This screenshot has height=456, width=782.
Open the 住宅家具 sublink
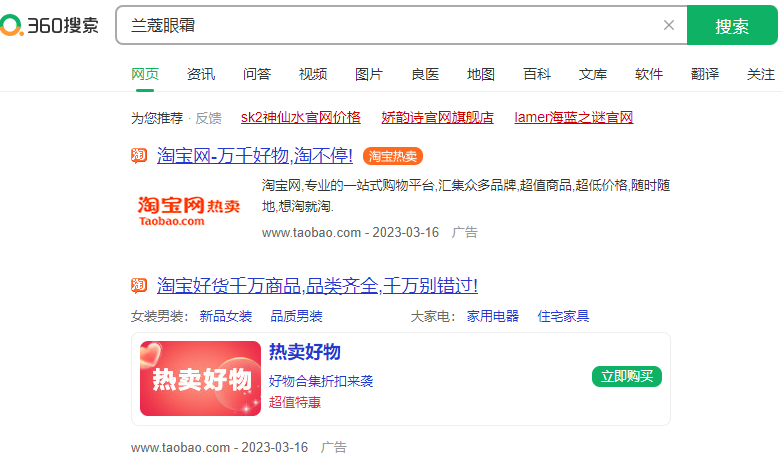pos(563,316)
